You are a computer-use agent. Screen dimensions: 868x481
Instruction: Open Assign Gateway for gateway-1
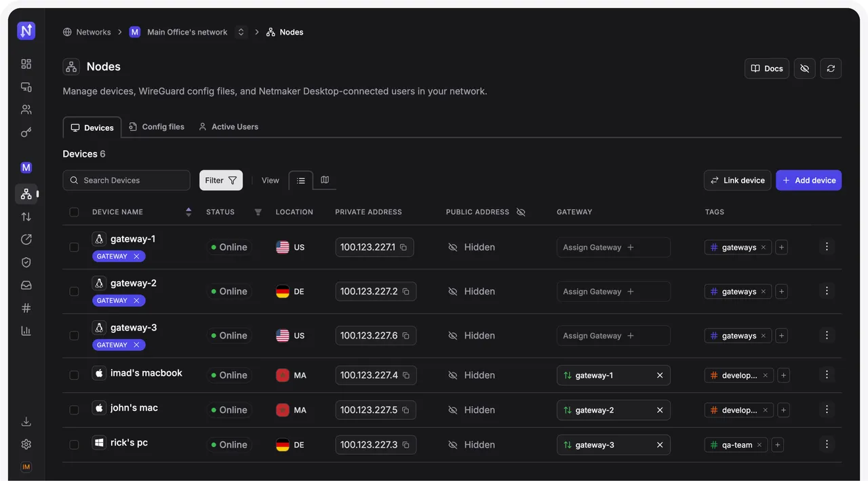pyautogui.click(x=614, y=248)
